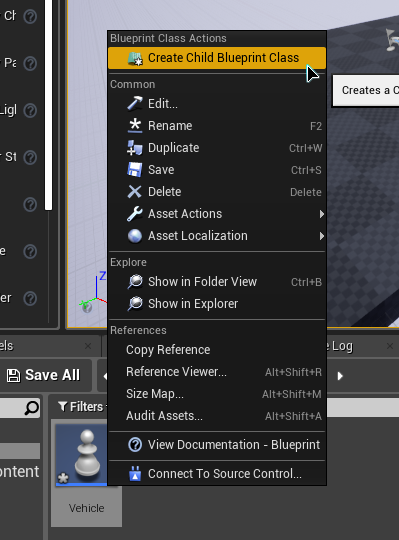Click the Vehicle asset name label
The width and height of the screenshot is (399, 540).
(86, 508)
